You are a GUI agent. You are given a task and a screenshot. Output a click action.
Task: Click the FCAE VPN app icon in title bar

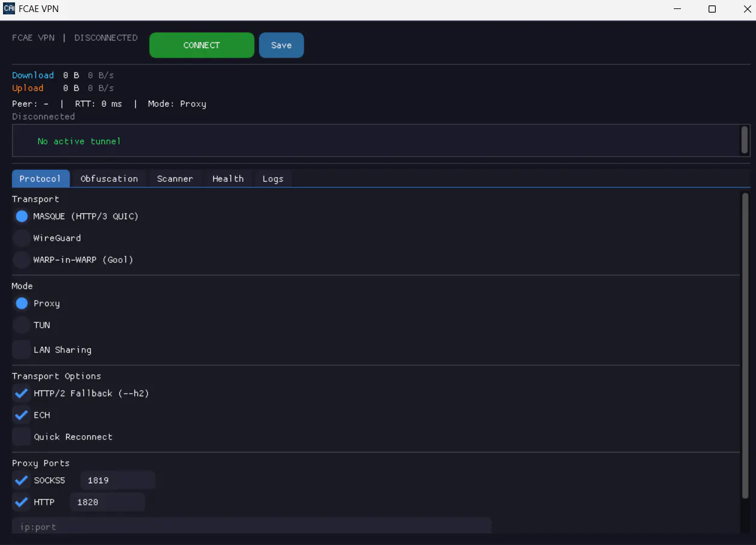point(9,9)
